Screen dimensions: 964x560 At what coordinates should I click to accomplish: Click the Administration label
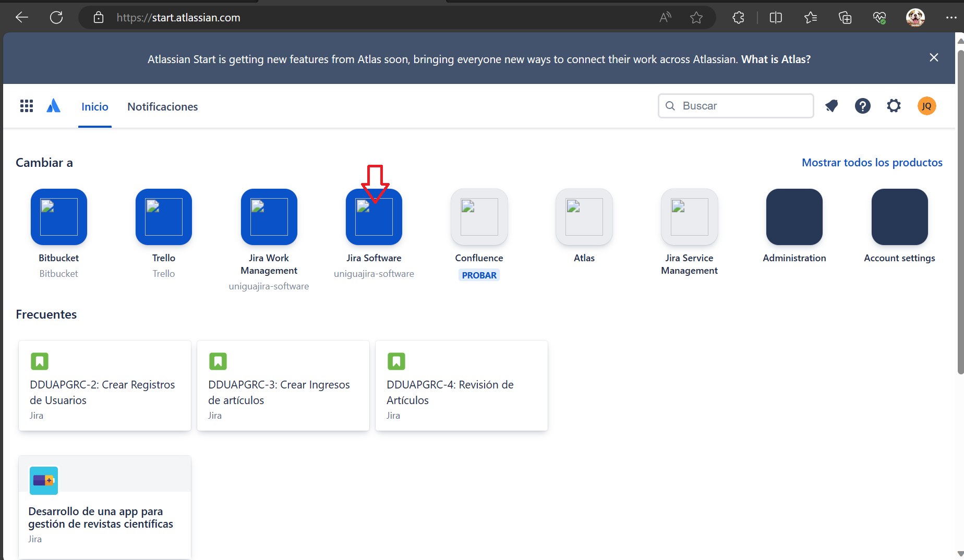pyautogui.click(x=794, y=258)
